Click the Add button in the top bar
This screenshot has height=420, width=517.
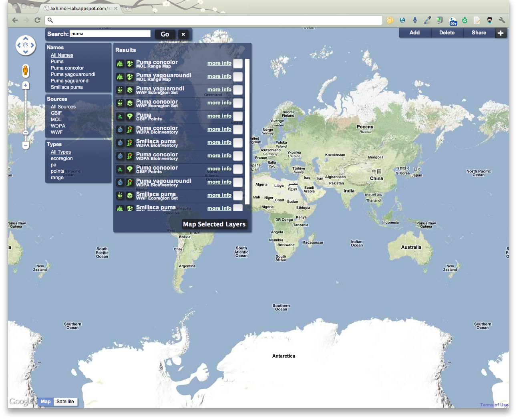(415, 33)
